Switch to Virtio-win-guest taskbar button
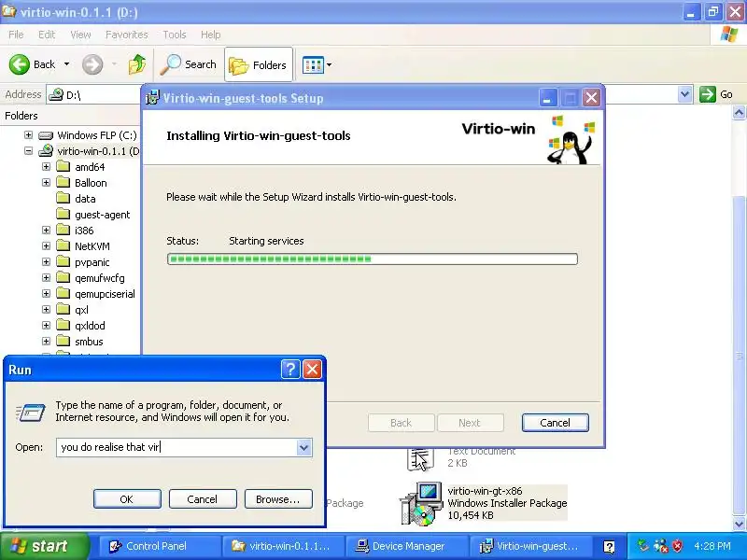747x560 pixels. tap(529, 546)
